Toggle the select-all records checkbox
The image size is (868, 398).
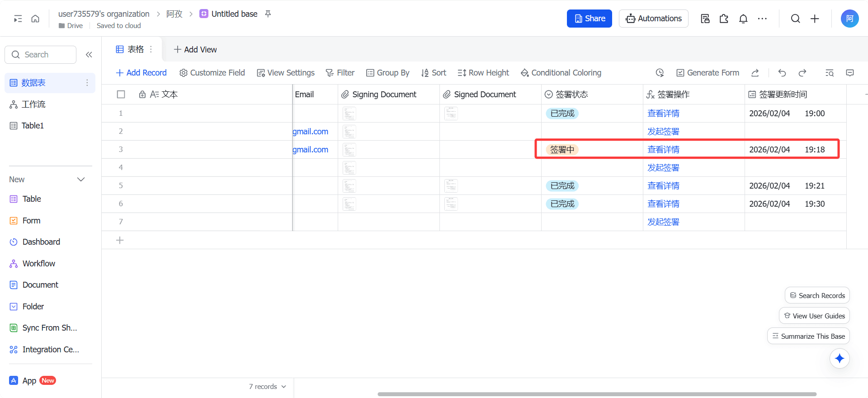(121, 95)
